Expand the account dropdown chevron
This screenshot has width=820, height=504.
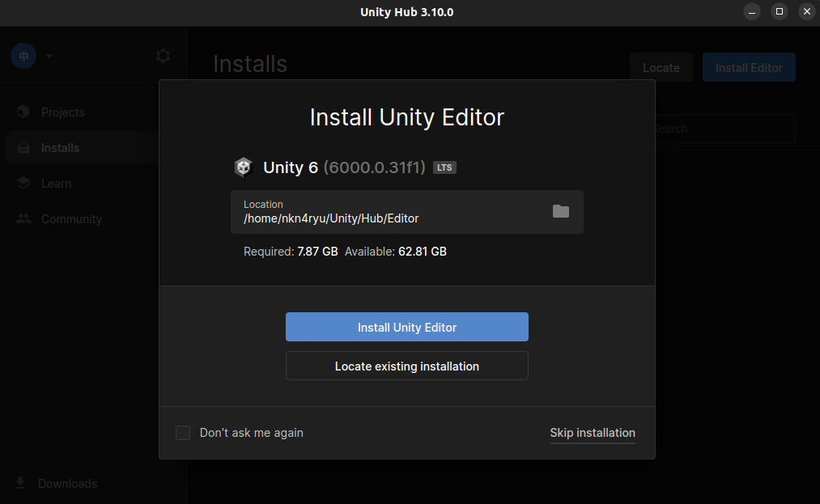coord(49,56)
